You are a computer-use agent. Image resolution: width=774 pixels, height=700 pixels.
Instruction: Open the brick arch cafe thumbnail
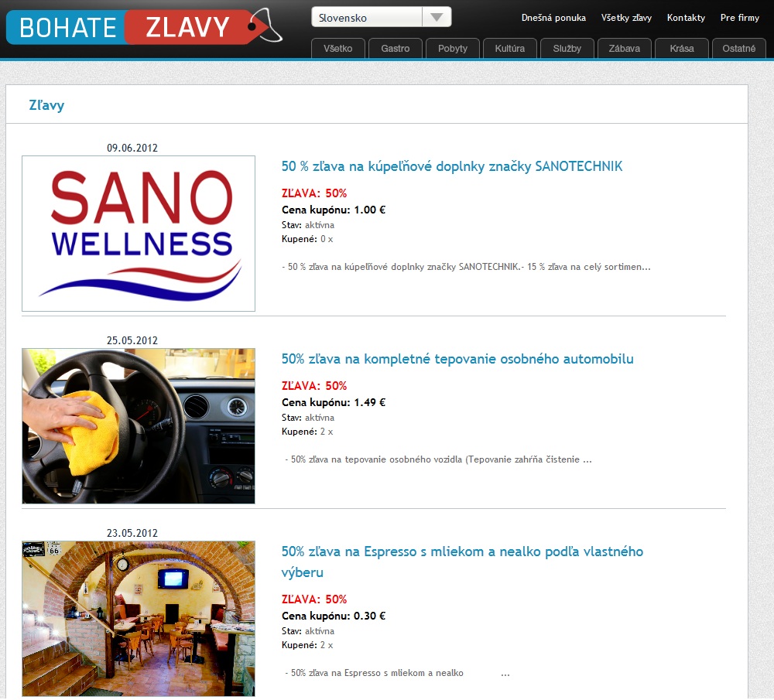pyautogui.click(x=139, y=619)
